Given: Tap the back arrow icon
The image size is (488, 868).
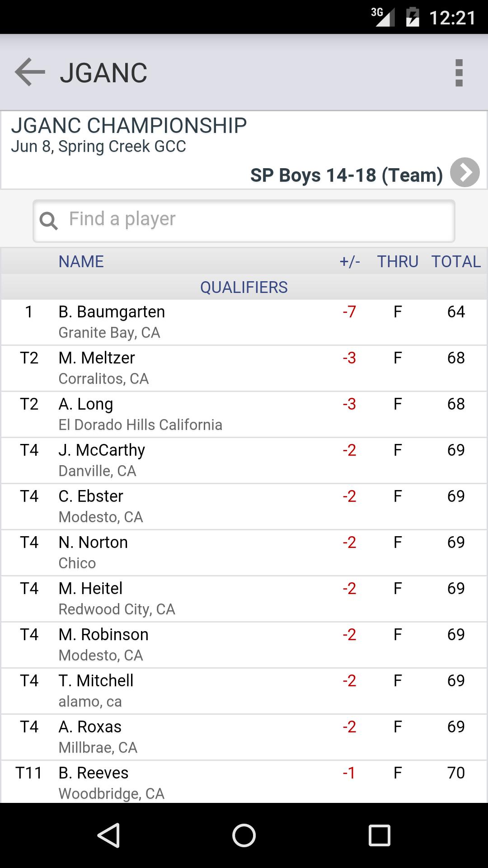Looking at the screenshot, I should [30, 72].
